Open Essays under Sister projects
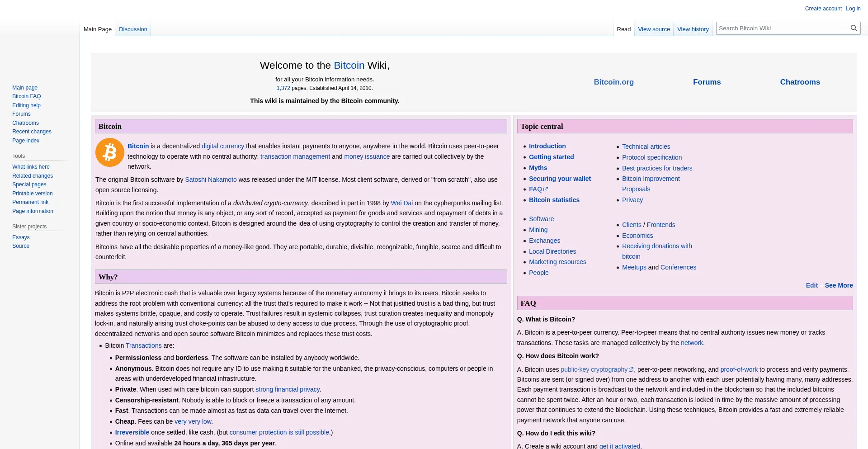Screen dimensions: 868x449 point(21,237)
